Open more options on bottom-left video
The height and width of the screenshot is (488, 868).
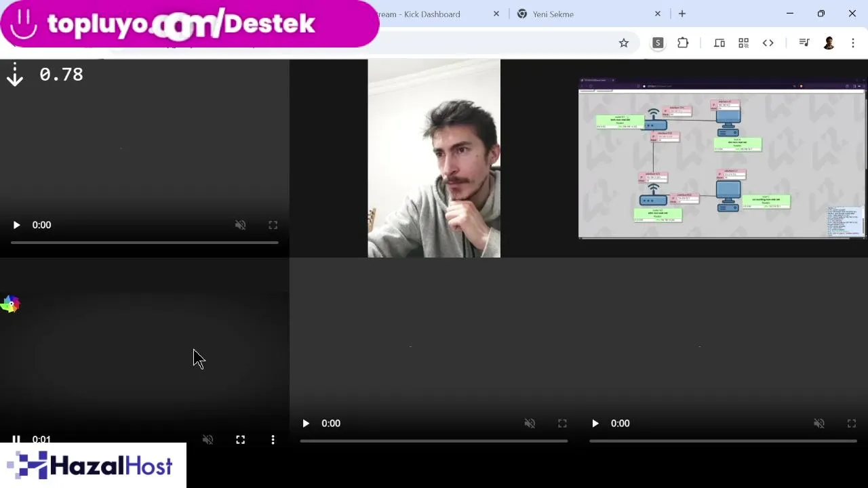click(273, 439)
